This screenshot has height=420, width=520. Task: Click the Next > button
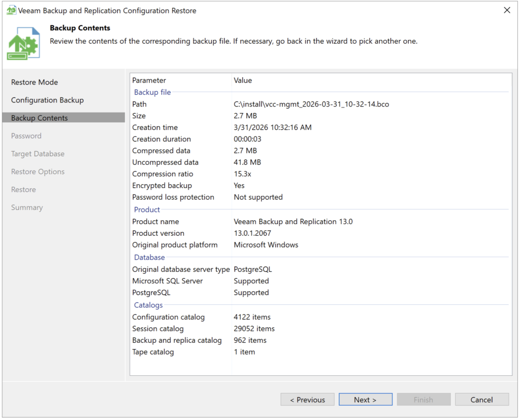[366, 400]
